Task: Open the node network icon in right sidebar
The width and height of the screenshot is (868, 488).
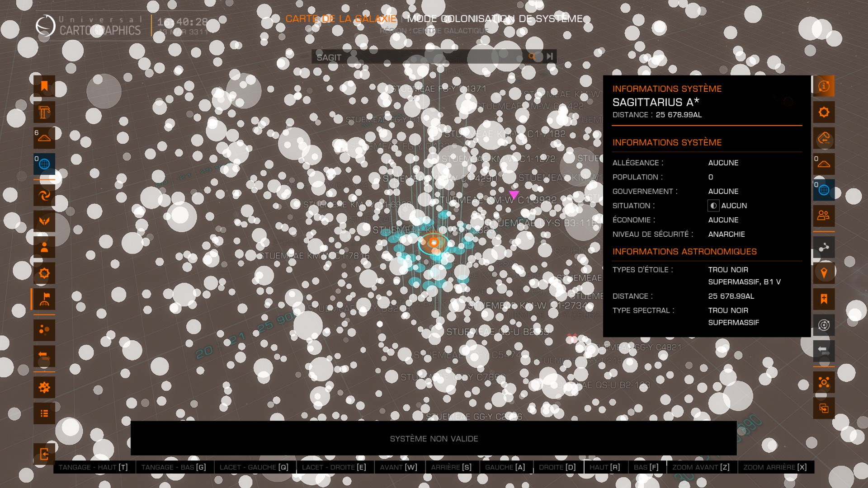Action: click(x=824, y=382)
